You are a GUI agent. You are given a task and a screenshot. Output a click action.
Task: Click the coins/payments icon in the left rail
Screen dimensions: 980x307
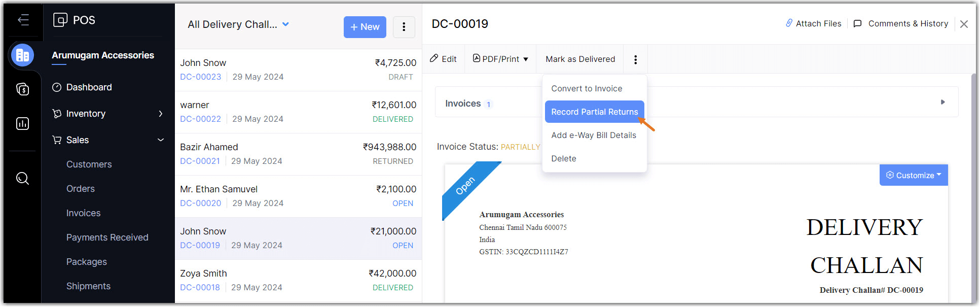23,89
